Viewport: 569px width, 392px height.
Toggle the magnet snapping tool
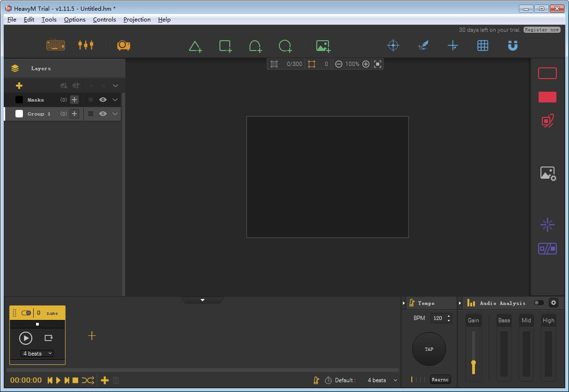coord(513,45)
